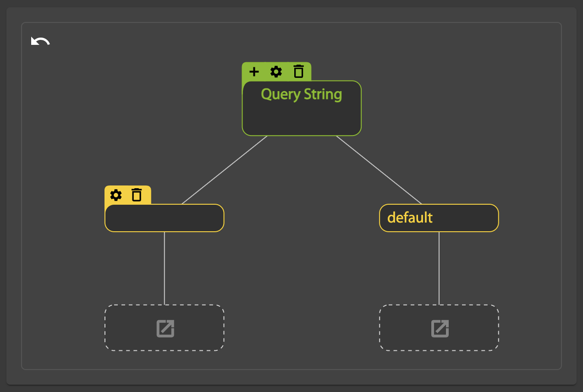Click the connector from Query String to the unnamed node

(x=225, y=169)
